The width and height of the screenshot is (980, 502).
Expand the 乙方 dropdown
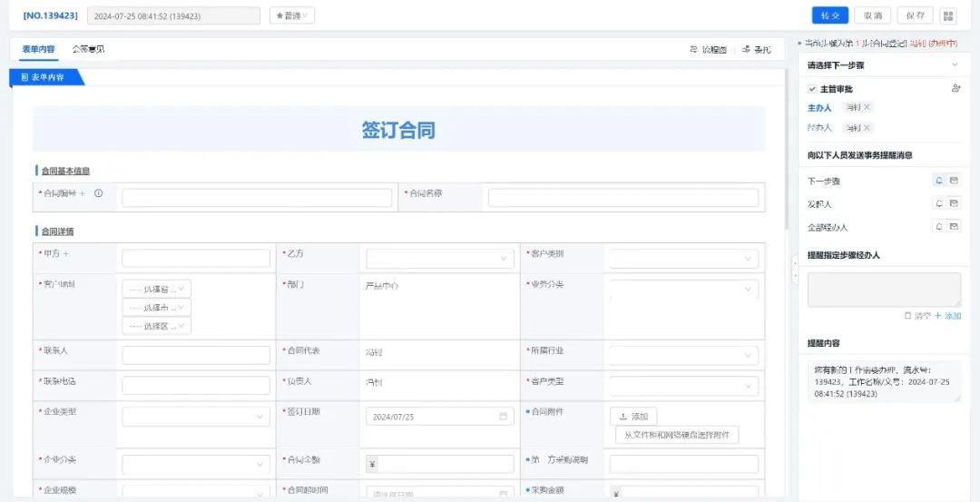[x=439, y=259]
